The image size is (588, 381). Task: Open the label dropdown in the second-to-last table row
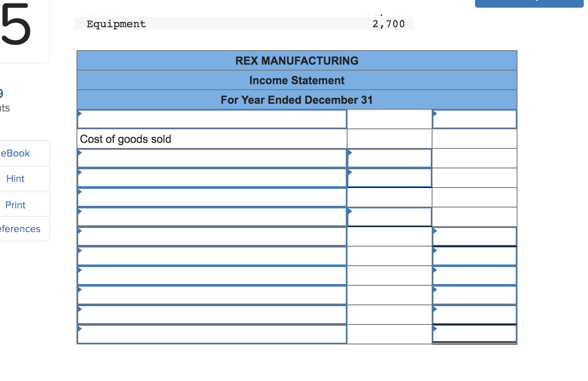(212, 315)
